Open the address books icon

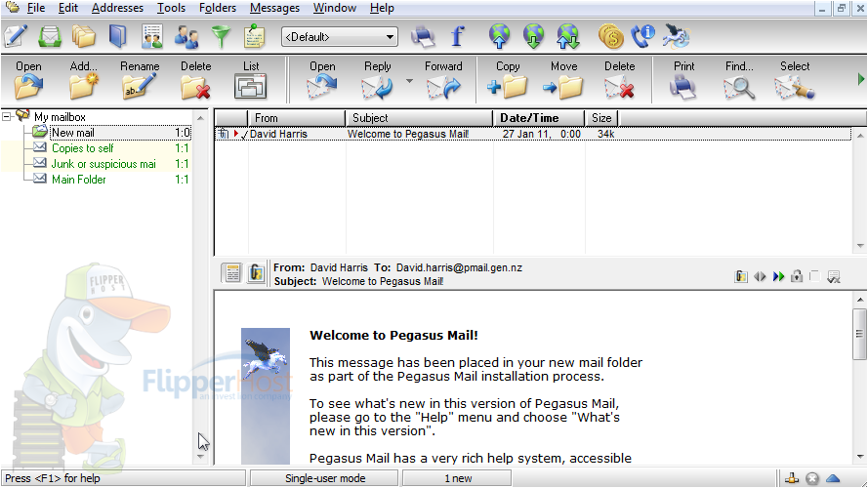[x=117, y=36]
